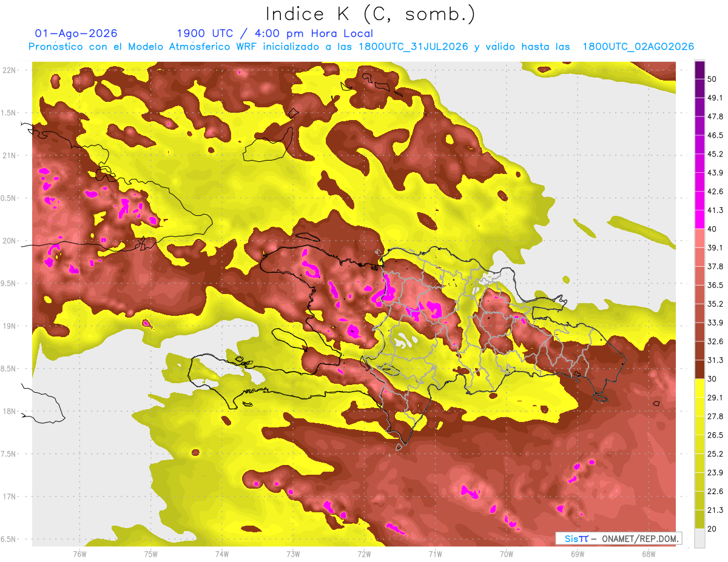Click the 01-Ago-2026 date label

tap(76, 33)
